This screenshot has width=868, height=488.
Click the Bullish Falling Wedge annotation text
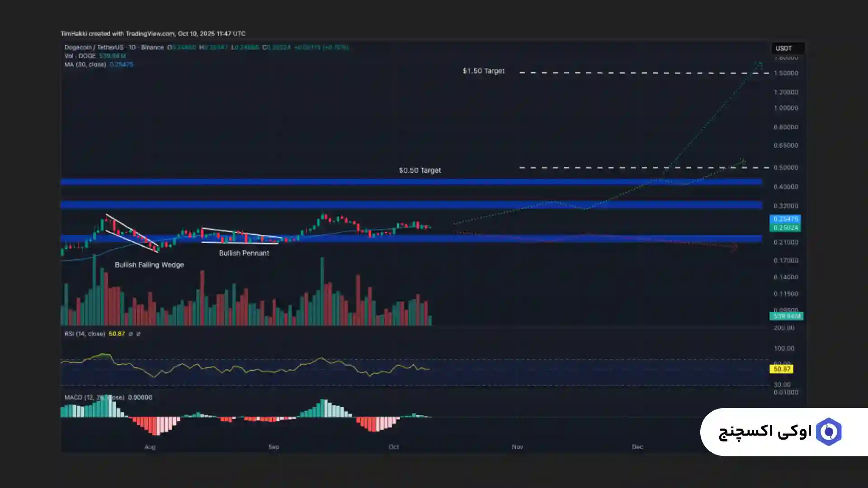click(149, 265)
